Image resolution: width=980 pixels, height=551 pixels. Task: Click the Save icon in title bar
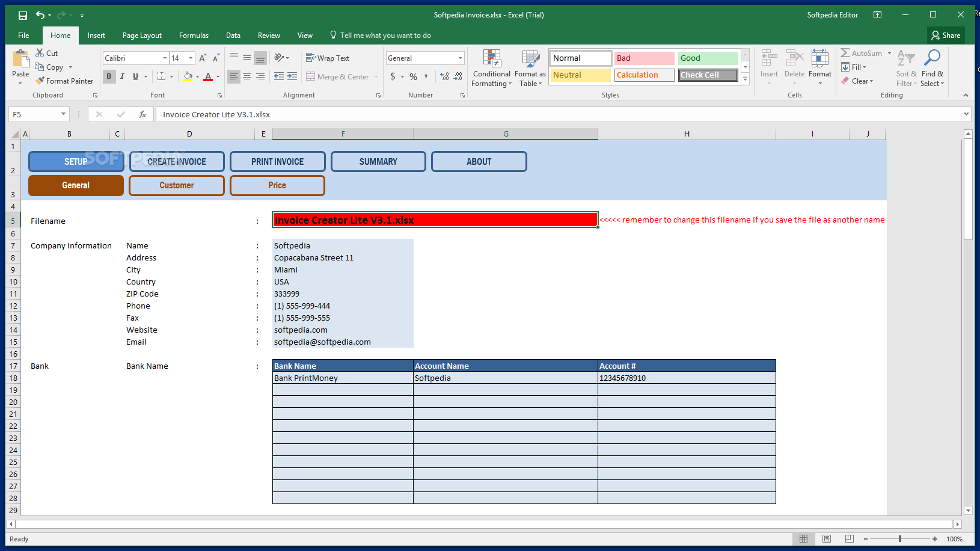[x=23, y=15]
